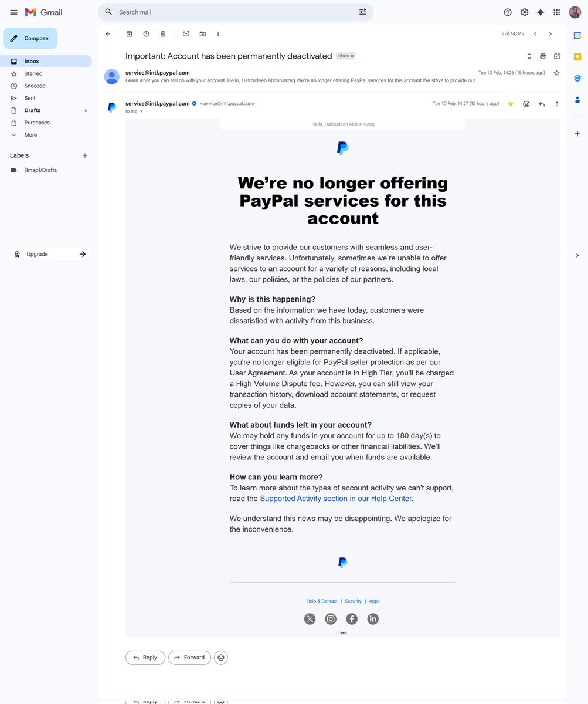Open the Google account avatar
Screen dimensions: 588x704
tap(575, 12)
